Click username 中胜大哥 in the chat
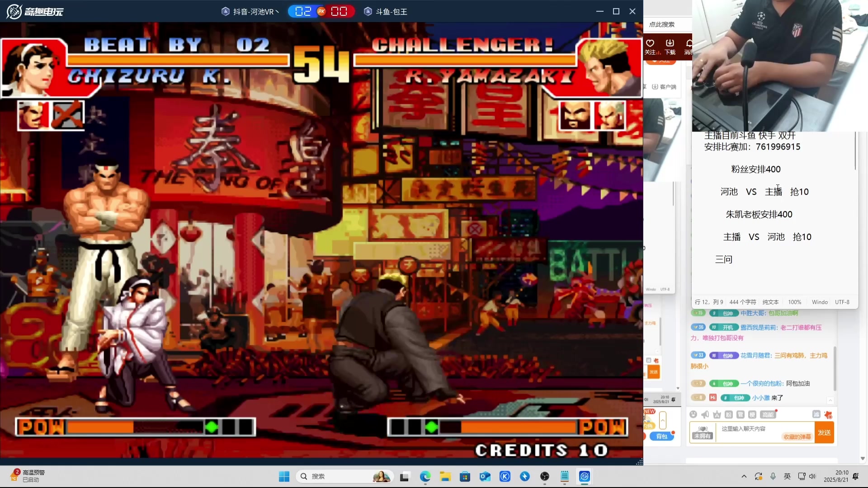This screenshot has width=868, height=488. pos(753,313)
